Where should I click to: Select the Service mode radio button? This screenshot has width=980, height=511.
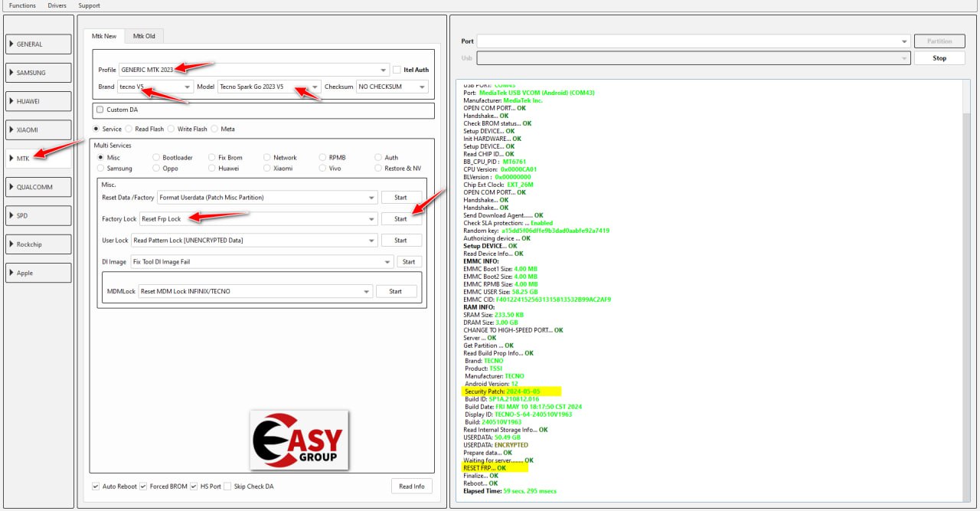(96, 129)
